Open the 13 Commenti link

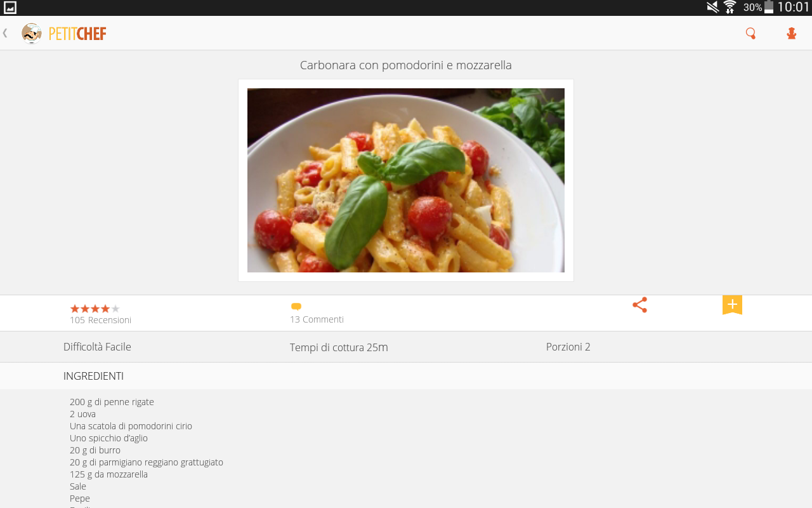point(317,319)
